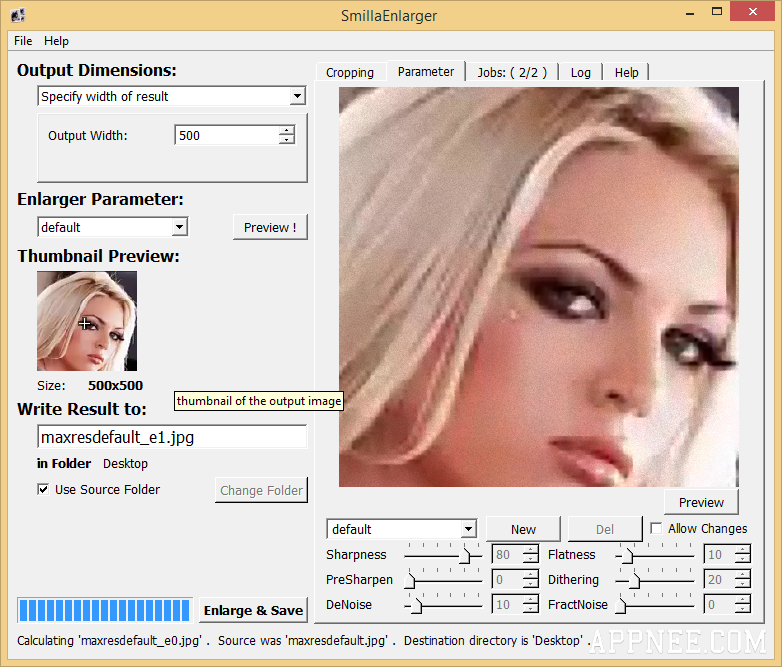Enable the Allow Changes checkbox
The width and height of the screenshot is (782, 667).
click(x=656, y=528)
